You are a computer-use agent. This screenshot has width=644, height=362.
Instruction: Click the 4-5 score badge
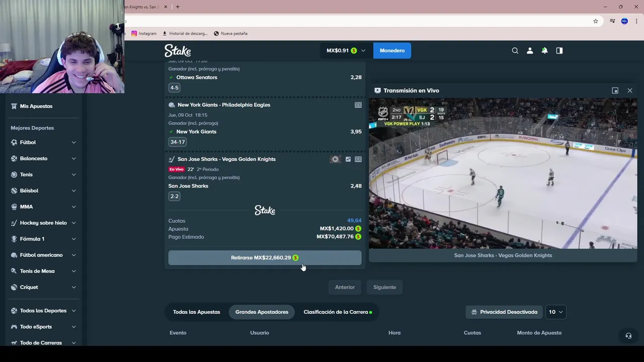(174, 88)
